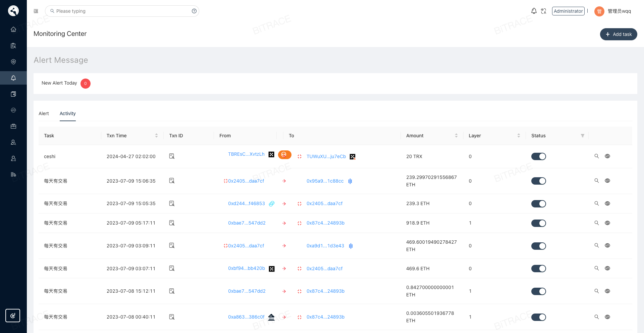The height and width of the screenshot is (333, 644).
Task: Open the home icon in sidebar
Action: (13, 29)
